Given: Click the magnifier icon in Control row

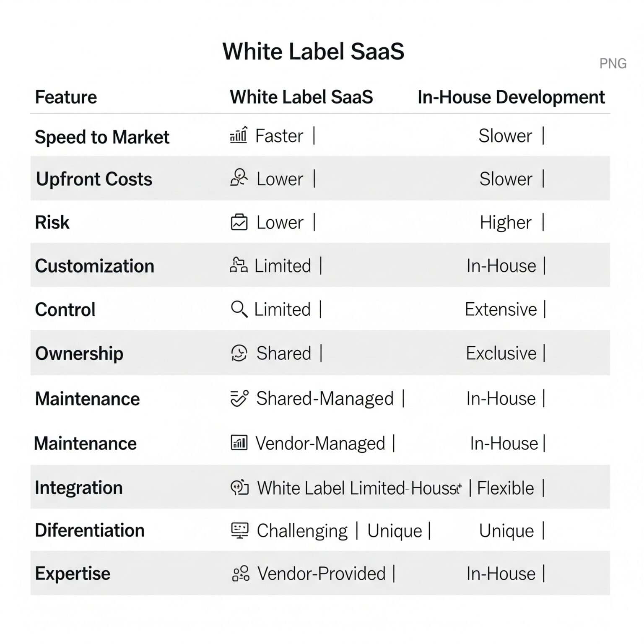Looking at the screenshot, I should 239,309.
